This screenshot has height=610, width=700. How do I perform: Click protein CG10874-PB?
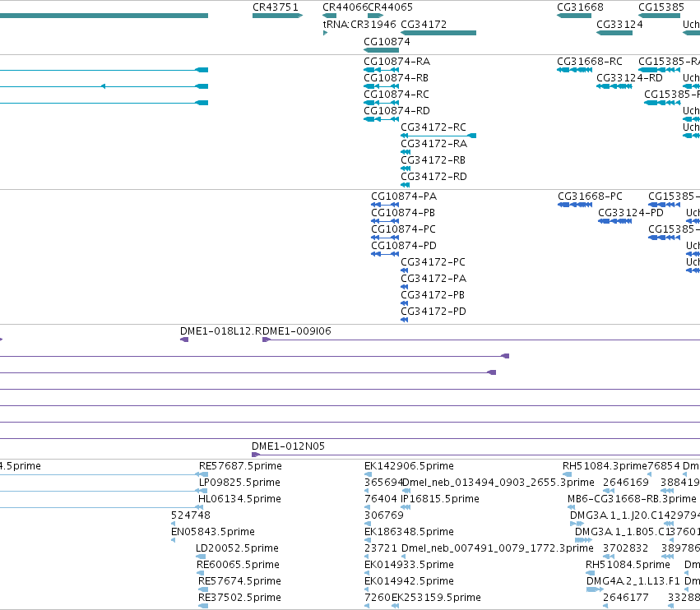pyautogui.click(x=403, y=213)
